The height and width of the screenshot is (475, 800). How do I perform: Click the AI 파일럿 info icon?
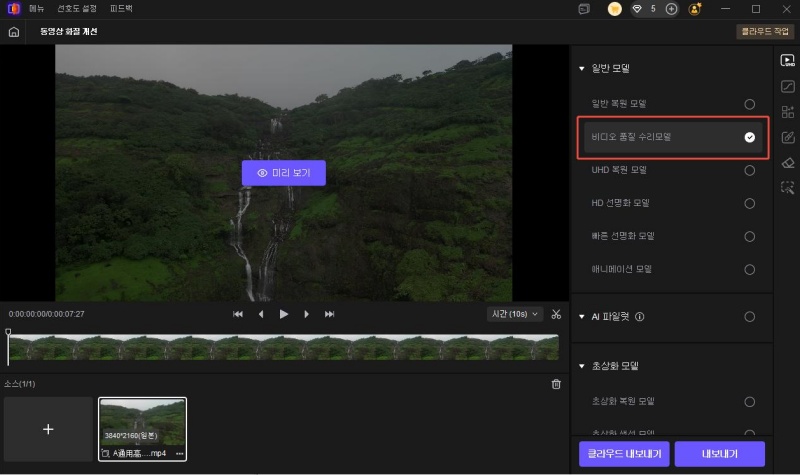click(639, 317)
